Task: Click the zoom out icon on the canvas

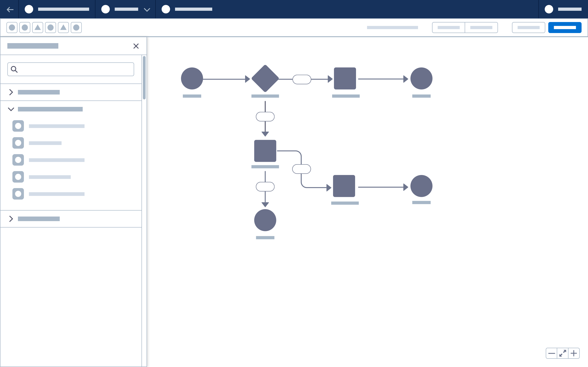Action: (552, 353)
